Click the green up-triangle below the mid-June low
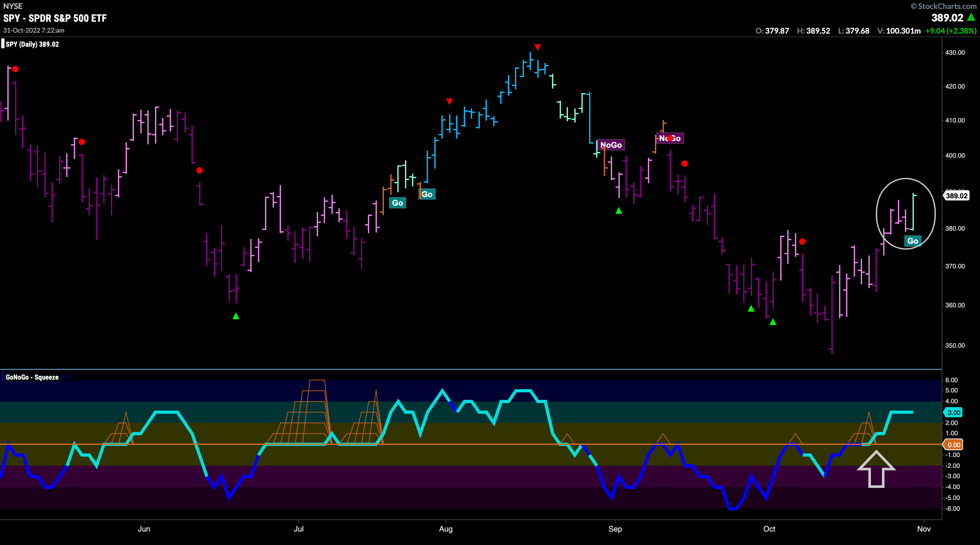Viewport: 980px width, 545px height. point(236,316)
